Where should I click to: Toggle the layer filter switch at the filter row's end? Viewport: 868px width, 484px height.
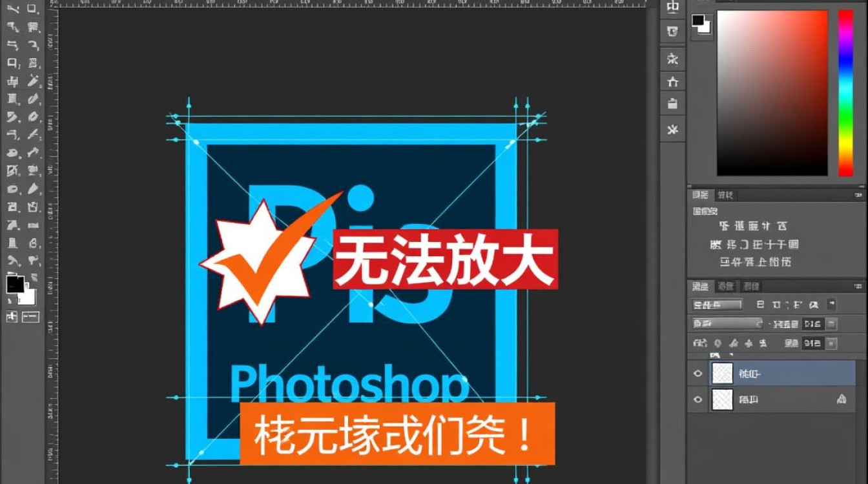point(832,304)
